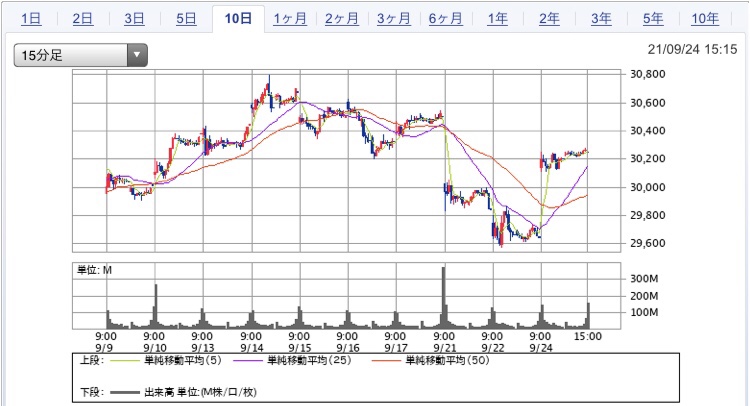Viewport: 750px width, 406px height.
Task: Switch to the 1ヶ月 tab
Action: pos(290,19)
